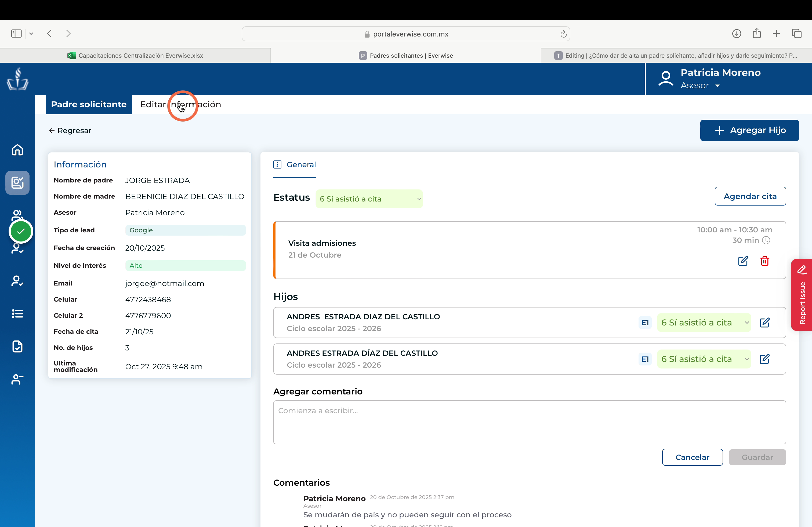Edit the Visita admisiones appointment
Viewport: 812px width, 527px height.
[x=743, y=261]
